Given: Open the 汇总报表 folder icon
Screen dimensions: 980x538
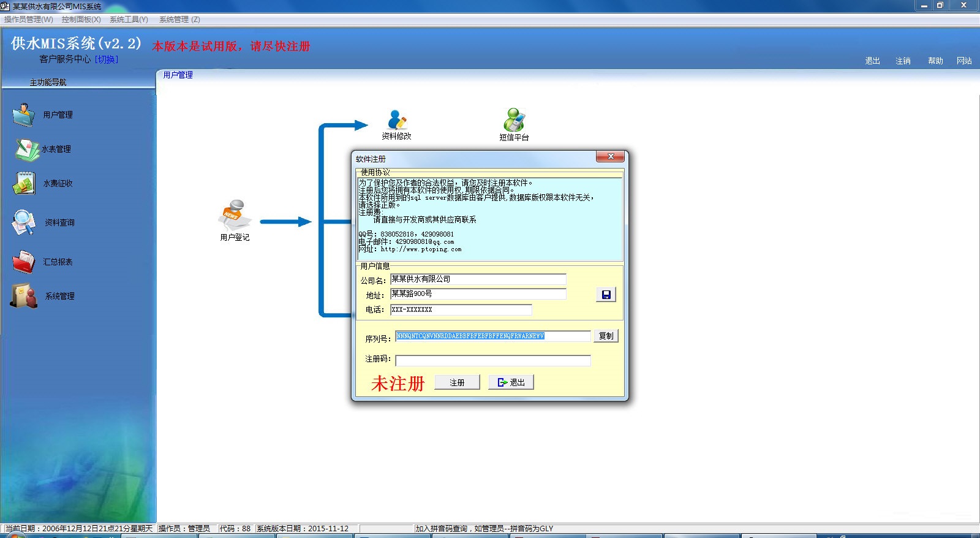Looking at the screenshot, I should click(24, 262).
